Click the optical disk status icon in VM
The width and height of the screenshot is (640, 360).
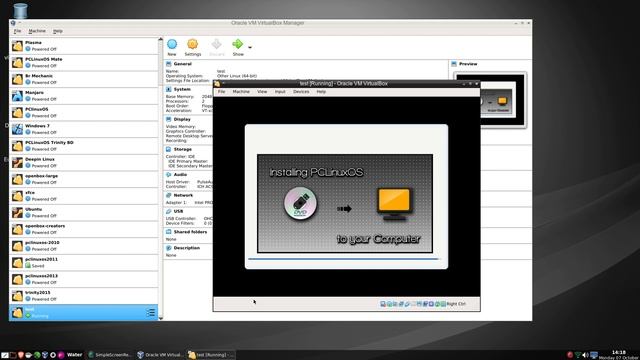[x=389, y=304]
